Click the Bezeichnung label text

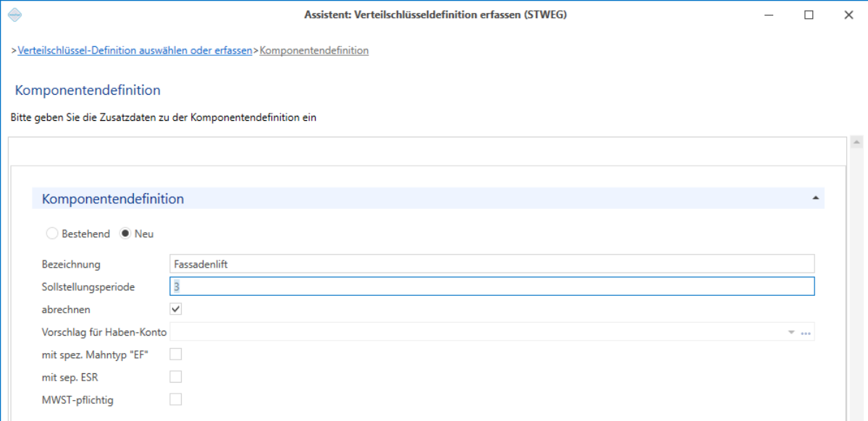tap(71, 265)
